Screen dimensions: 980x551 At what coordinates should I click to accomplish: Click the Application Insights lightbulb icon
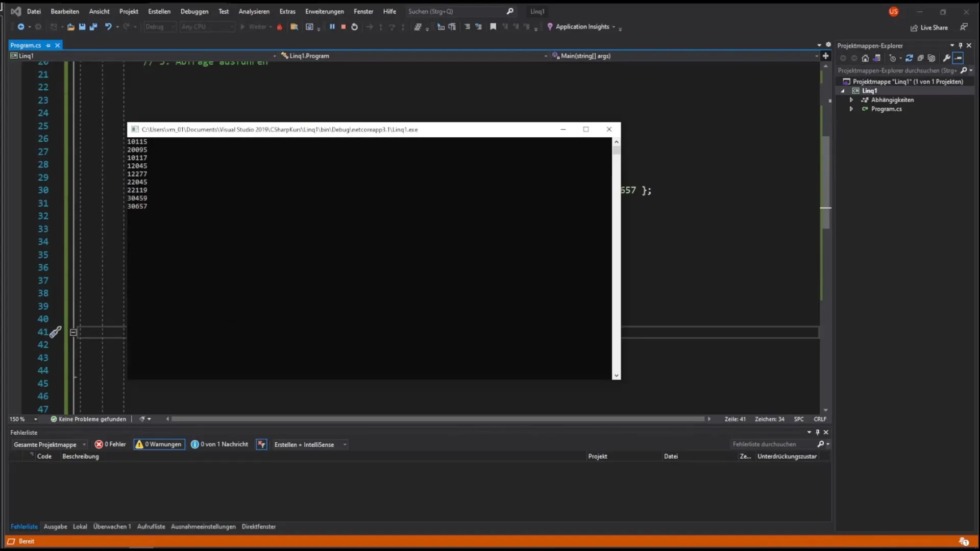[550, 27]
